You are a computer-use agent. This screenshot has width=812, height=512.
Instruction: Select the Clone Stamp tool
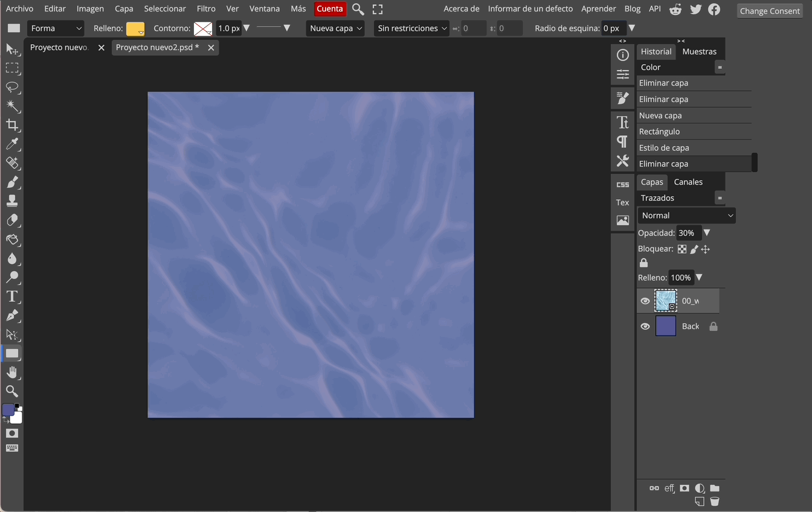coord(12,201)
